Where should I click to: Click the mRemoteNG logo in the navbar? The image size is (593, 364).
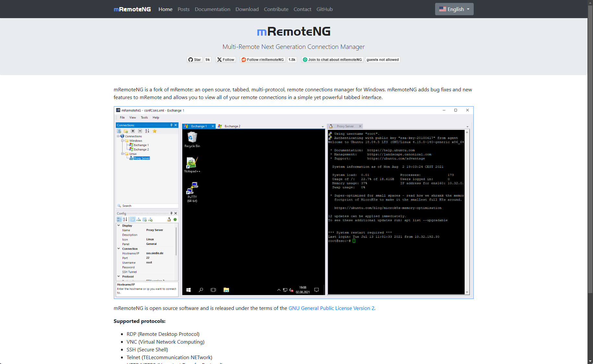click(132, 9)
